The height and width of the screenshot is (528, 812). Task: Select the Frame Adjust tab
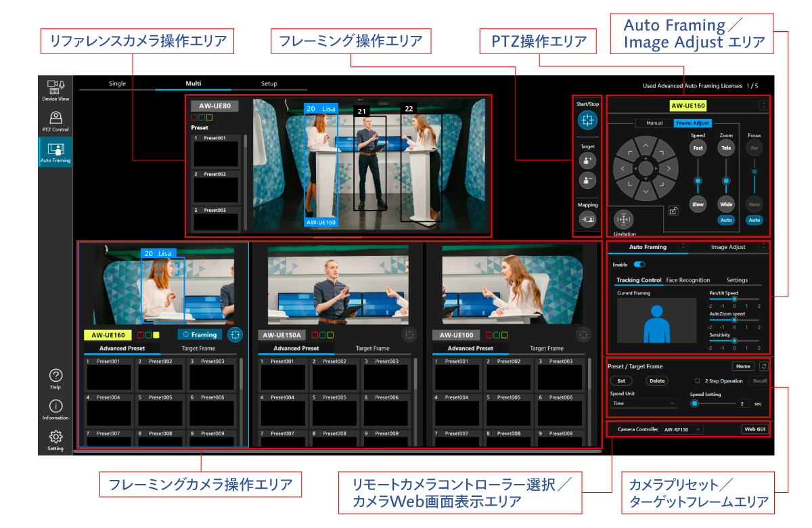click(692, 123)
